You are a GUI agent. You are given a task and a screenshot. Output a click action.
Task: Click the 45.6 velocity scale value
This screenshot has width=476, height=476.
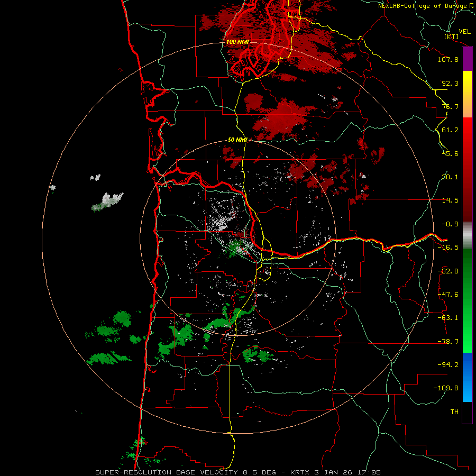pos(450,153)
